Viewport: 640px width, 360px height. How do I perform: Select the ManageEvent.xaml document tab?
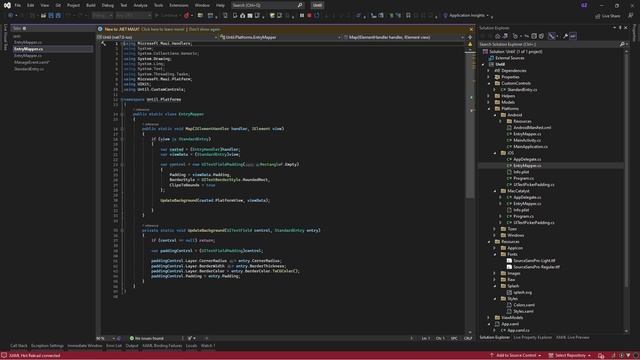point(31,62)
